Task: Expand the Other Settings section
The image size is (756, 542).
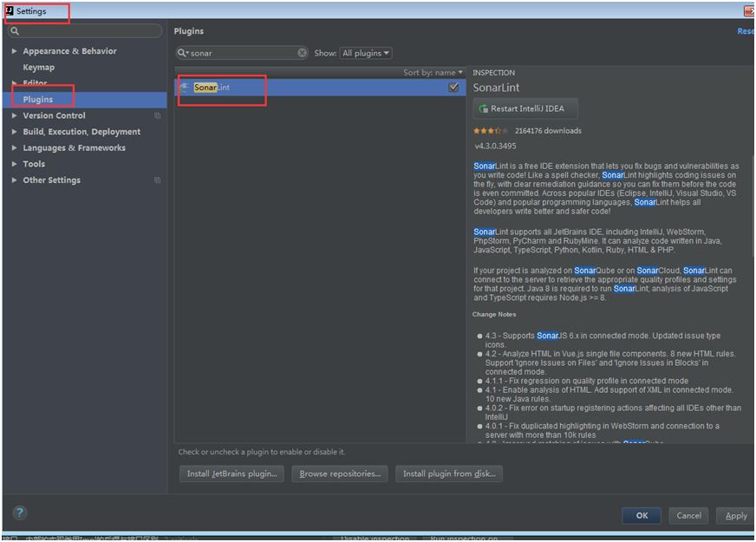Action: [x=14, y=180]
